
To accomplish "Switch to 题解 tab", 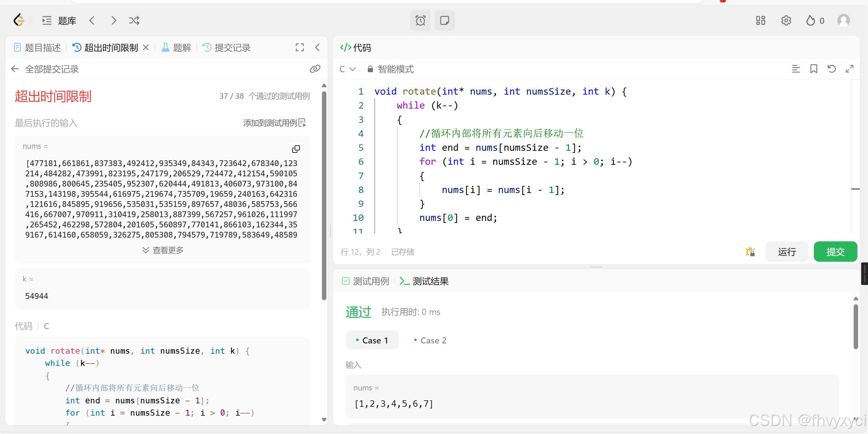I will [x=176, y=48].
